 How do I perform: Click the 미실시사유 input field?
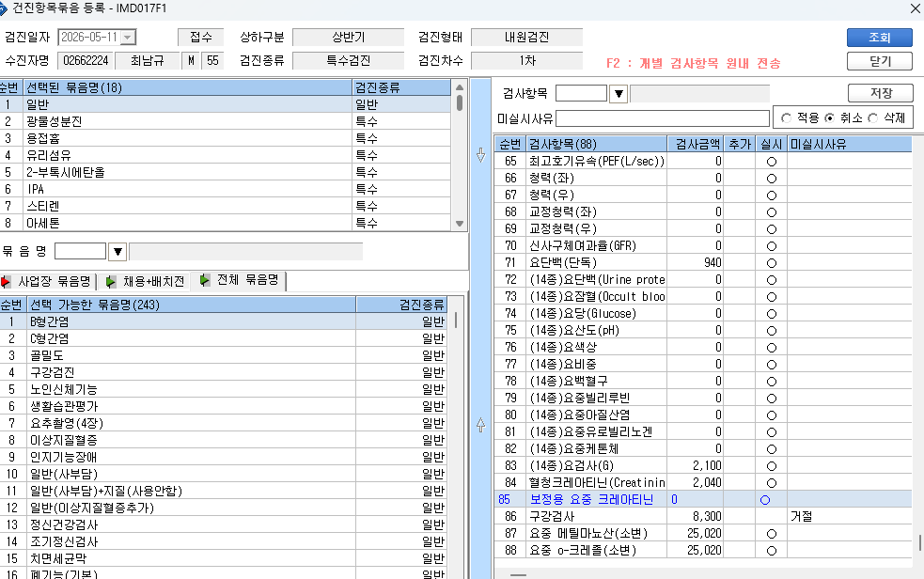[663, 118]
